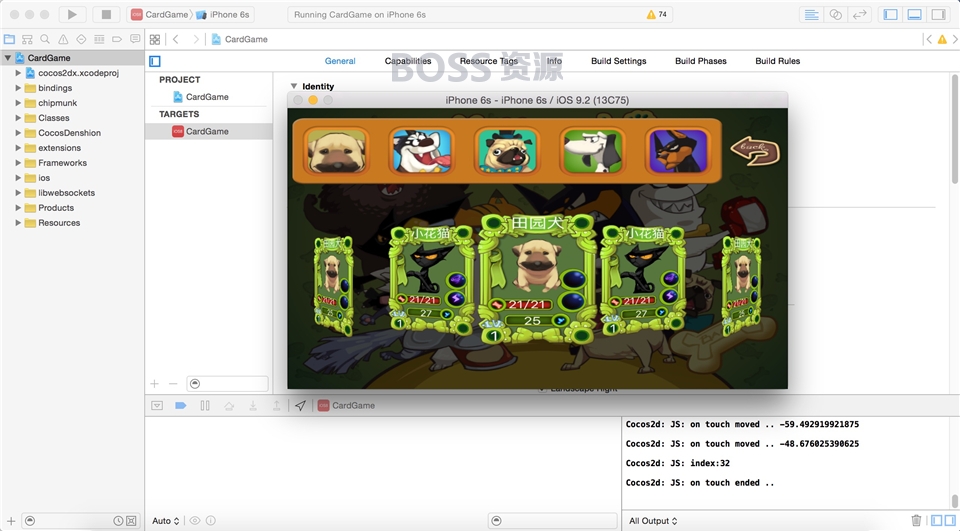Click the CardGame process in the debug bar
The width and height of the screenshot is (960, 531).
(x=347, y=405)
